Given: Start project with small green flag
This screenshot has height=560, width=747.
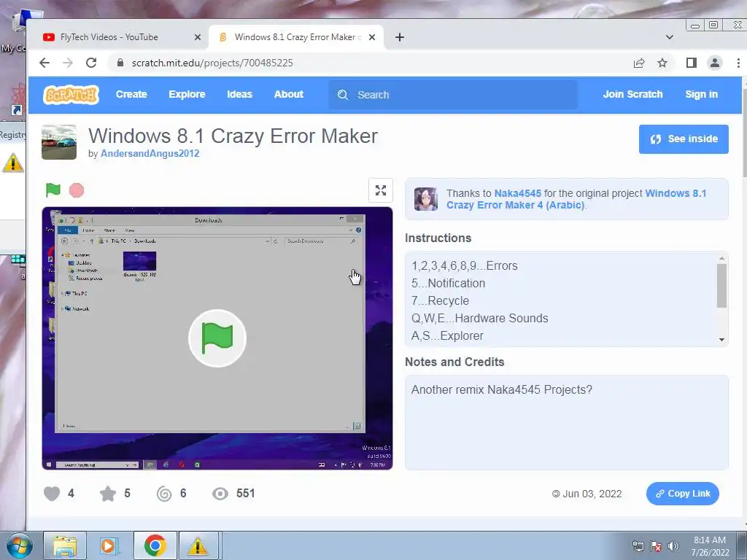Looking at the screenshot, I should tap(53, 190).
